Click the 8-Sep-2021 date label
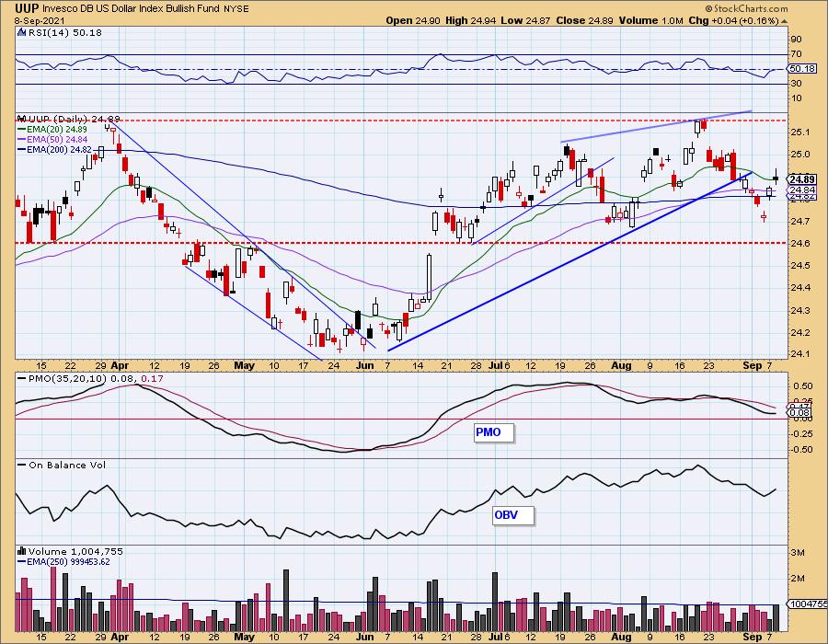Viewport: 828px width, 644px height. click(40, 20)
